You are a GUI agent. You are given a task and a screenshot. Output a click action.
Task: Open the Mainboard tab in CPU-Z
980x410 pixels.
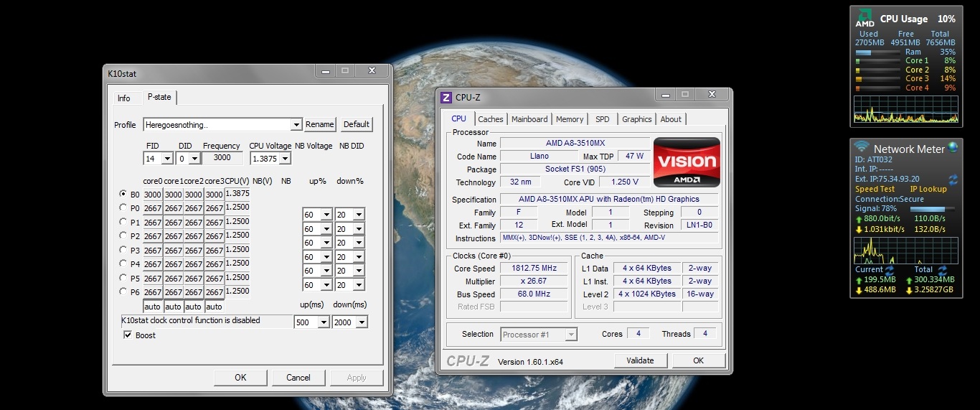[x=529, y=119]
